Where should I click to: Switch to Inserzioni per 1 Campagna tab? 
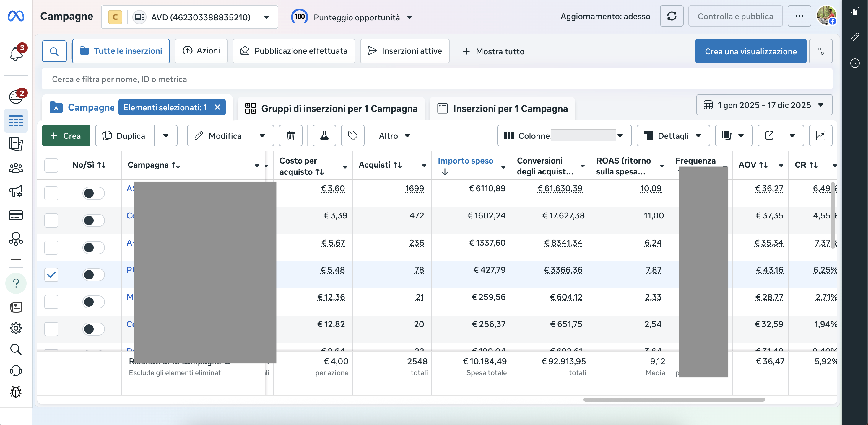coord(502,109)
